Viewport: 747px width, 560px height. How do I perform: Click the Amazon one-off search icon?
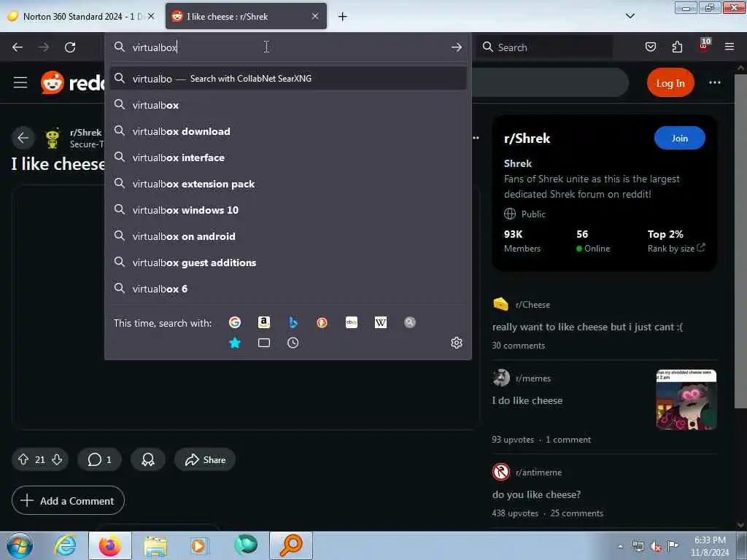[264, 322]
